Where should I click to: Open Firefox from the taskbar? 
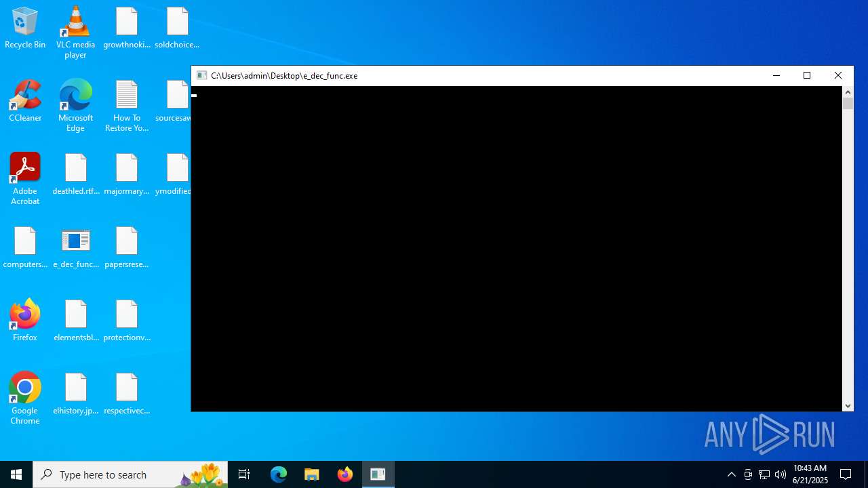345,474
